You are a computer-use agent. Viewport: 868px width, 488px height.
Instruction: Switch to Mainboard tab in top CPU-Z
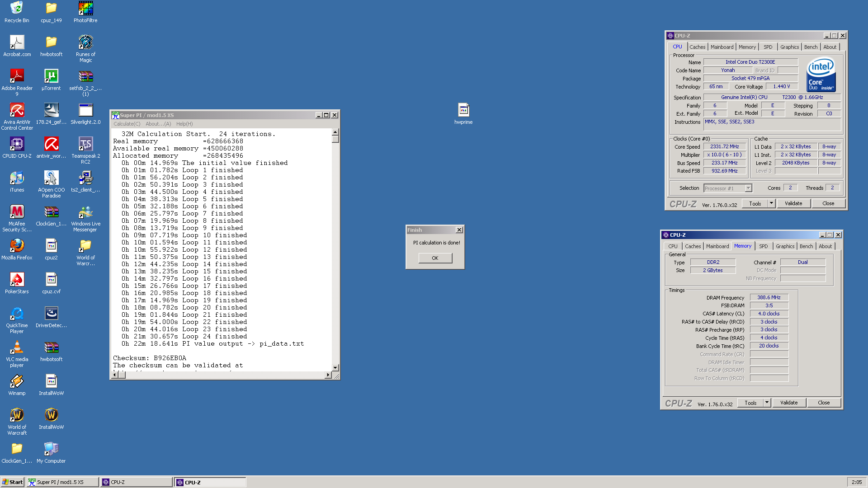[x=722, y=47]
